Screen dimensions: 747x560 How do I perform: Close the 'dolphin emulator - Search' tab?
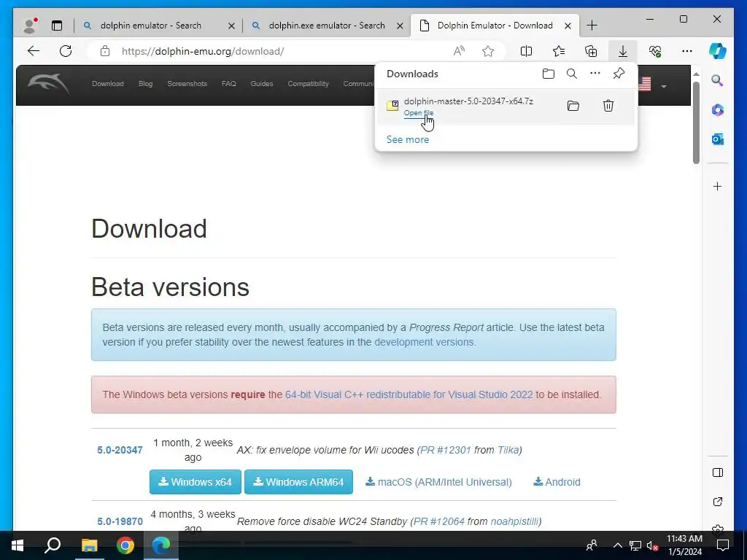(x=231, y=26)
